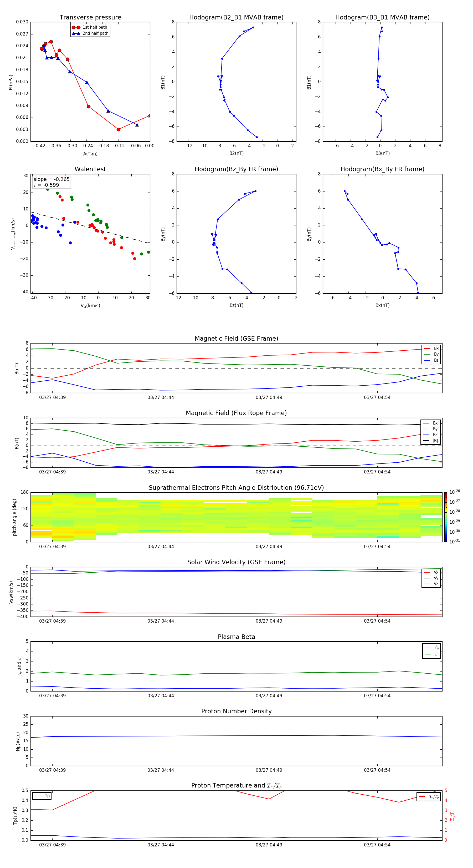Click the pitch angle spectrogram colorbar
The width and height of the screenshot is (473, 868).
pos(445,517)
